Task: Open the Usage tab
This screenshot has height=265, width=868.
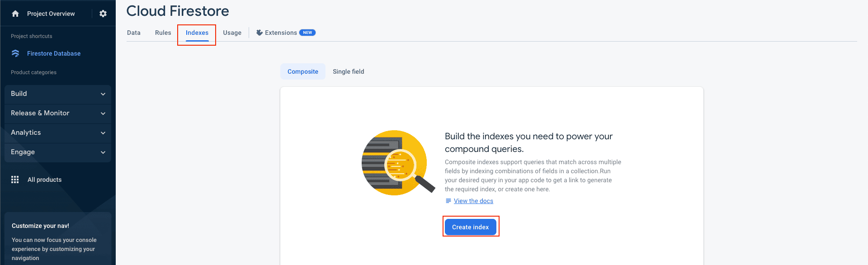Action: pos(232,32)
